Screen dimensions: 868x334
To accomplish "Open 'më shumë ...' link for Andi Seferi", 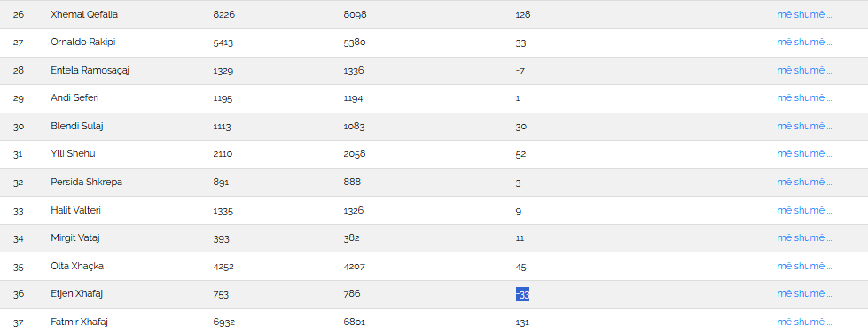I will pos(804,97).
